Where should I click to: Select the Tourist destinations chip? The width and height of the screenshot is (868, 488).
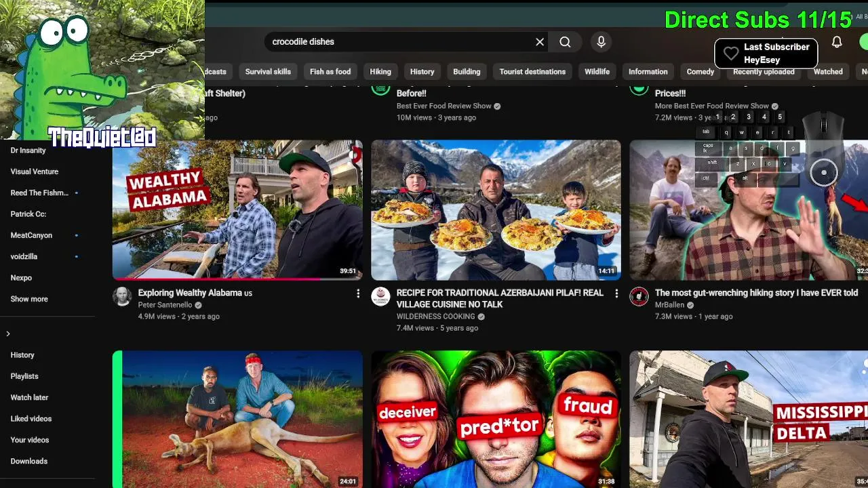[532, 72]
